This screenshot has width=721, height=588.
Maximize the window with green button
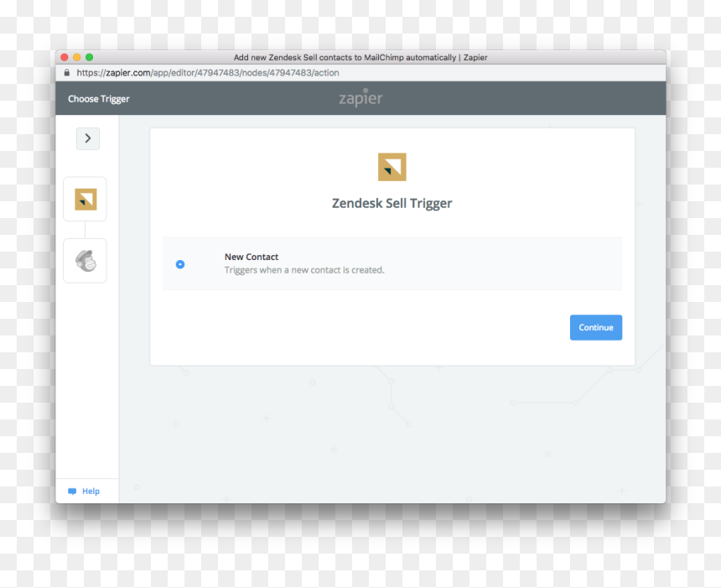click(x=89, y=57)
